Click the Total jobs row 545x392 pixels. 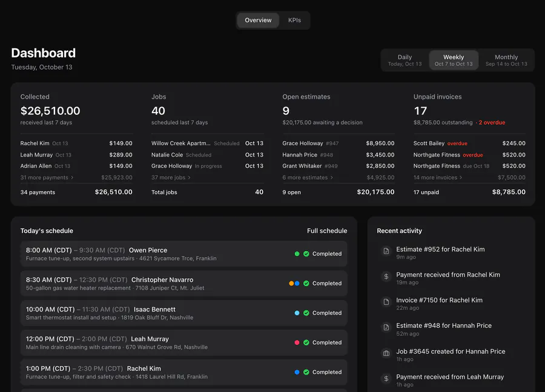tap(207, 192)
